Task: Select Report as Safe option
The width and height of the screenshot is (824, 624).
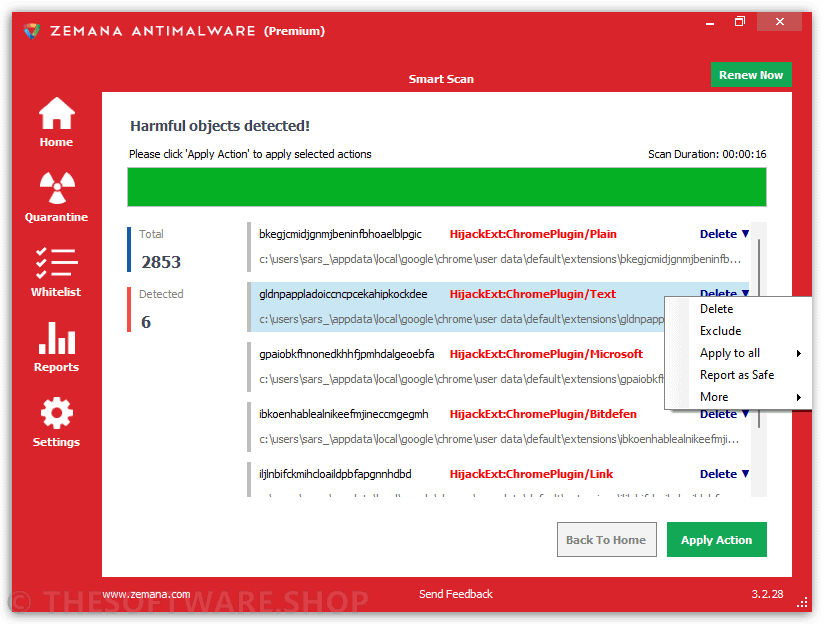Action: click(x=738, y=375)
